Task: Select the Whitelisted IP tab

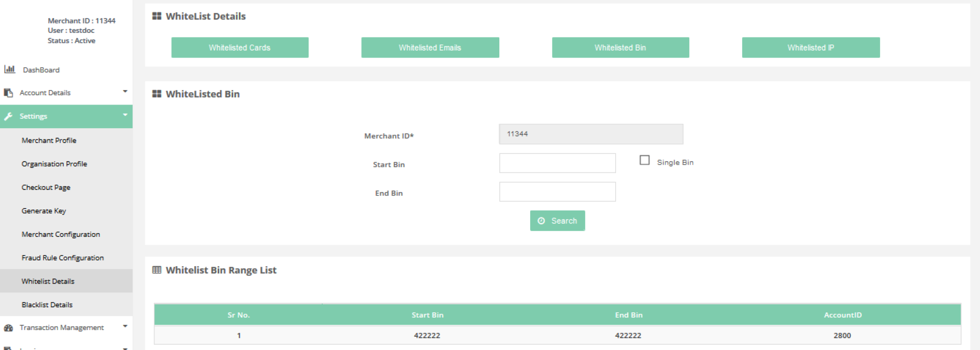Action: coord(811,47)
